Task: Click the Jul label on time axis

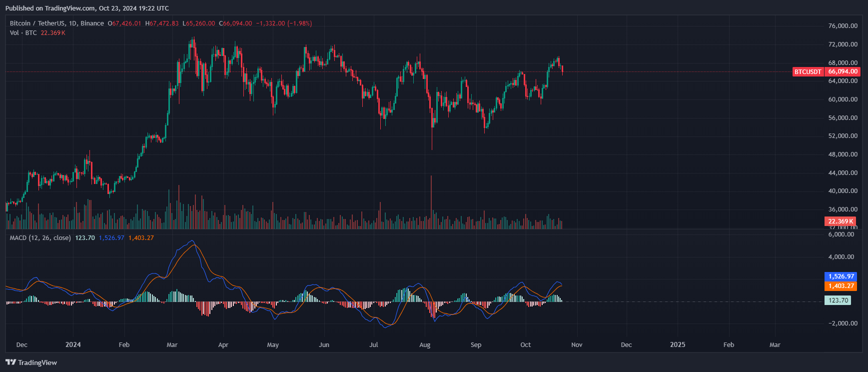Action: [374, 345]
